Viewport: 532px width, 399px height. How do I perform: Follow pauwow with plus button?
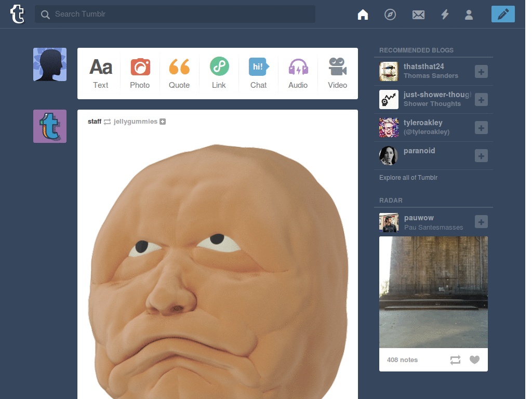481,222
